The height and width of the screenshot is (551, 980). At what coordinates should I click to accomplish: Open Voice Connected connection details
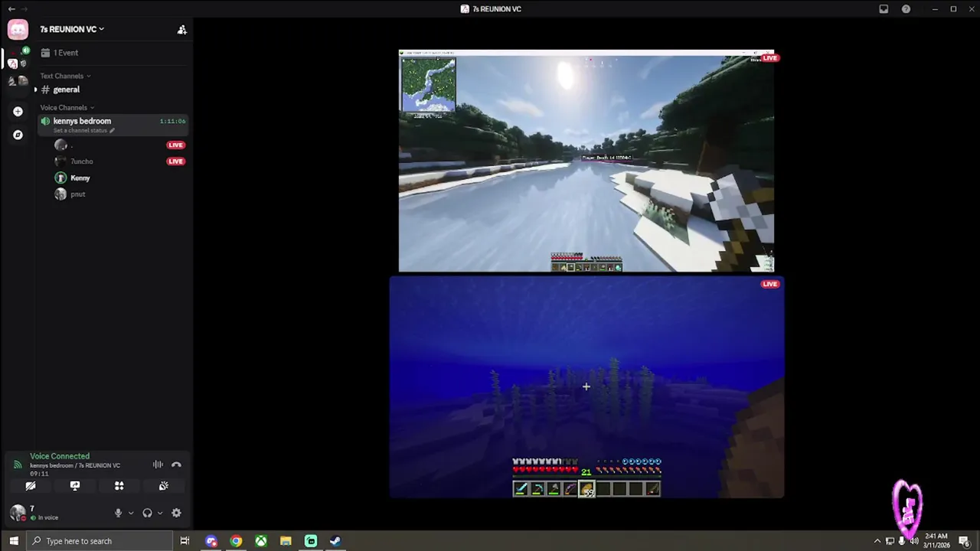click(60, 456)
